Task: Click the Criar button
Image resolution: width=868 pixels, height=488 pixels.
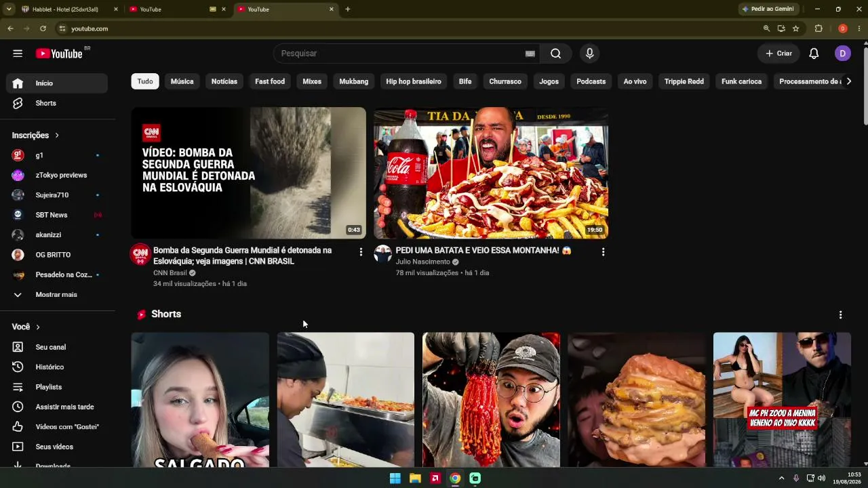Action: tap(778, 54)
